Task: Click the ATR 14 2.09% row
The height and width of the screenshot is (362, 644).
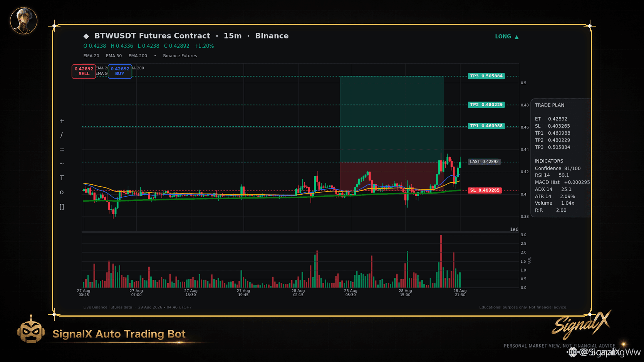Action: (x=555, y=196)
